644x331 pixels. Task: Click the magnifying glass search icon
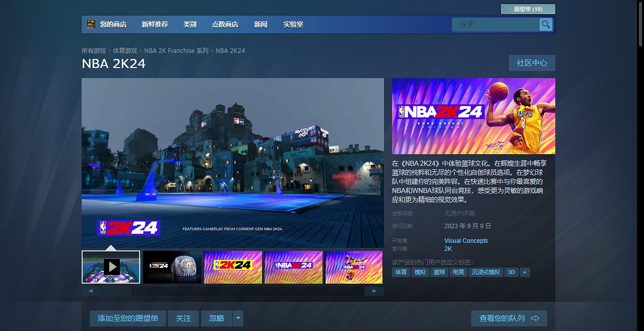click(x=546, y=24)
